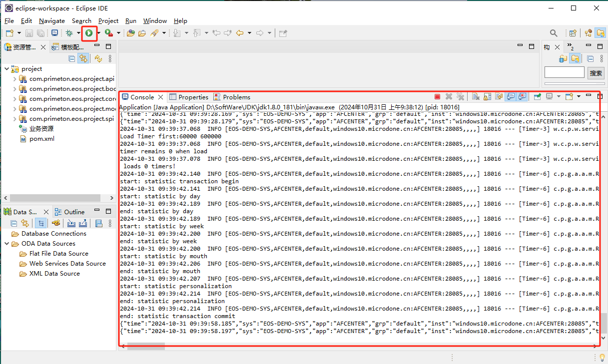Click the new connection profile icon
608x364 pixels.
tap(56, 223)
